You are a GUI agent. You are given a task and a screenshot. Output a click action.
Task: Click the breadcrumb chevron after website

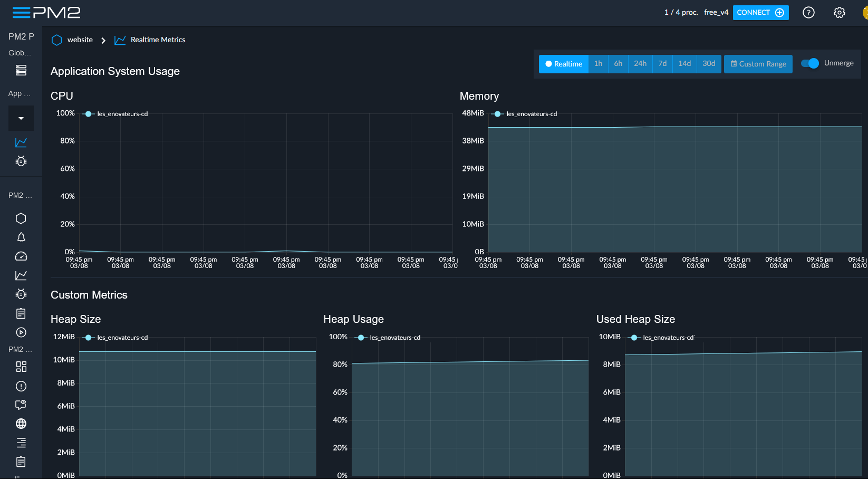coord(103,40)
